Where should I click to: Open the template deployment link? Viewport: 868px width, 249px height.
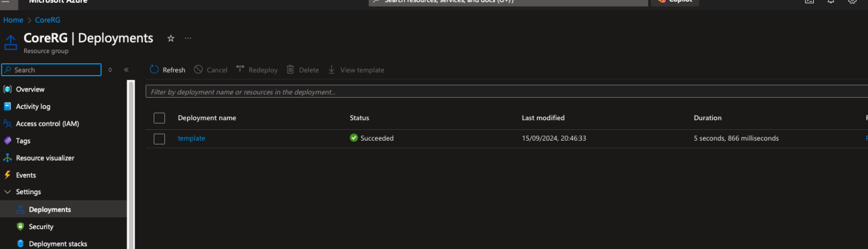click(192, 138)
